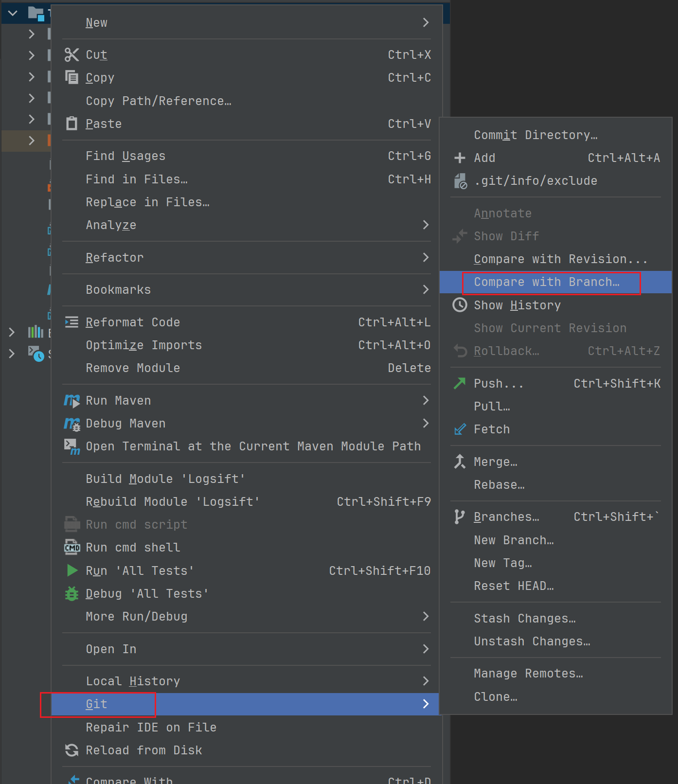Select Find in Files… menu entry
Screen dimensions: 678x784
[136, 179]
